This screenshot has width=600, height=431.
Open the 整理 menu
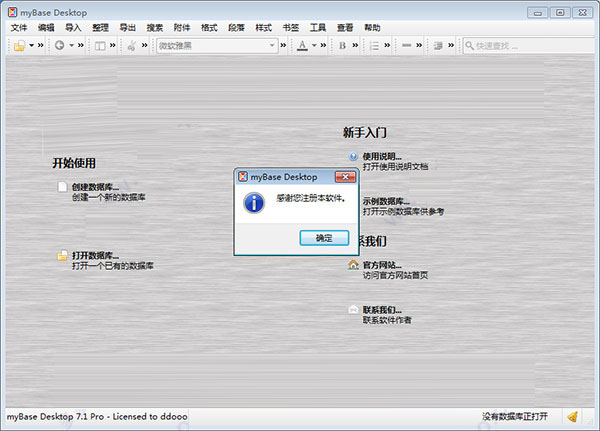[100, 28]
